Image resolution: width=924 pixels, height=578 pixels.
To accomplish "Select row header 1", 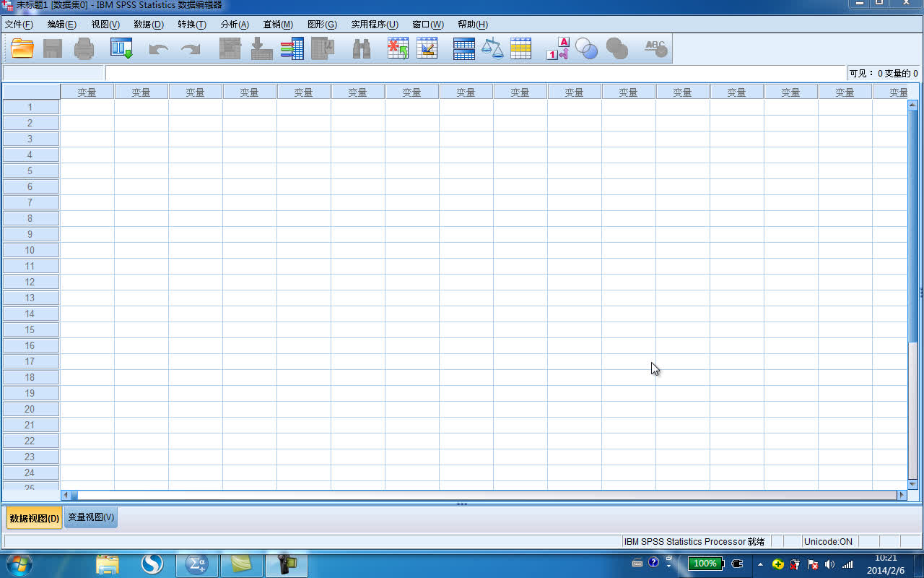I will pyautogui.click(x=30, y=107).
